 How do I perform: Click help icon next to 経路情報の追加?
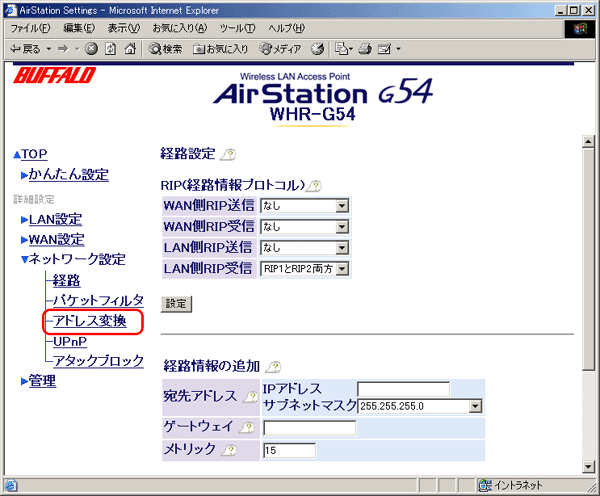tap(274, 367)
